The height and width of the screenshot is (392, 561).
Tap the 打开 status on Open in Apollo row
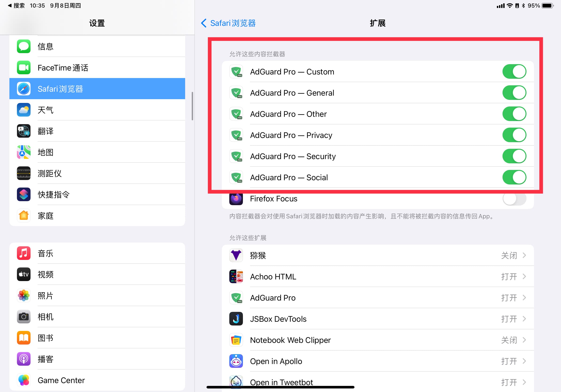509,361
